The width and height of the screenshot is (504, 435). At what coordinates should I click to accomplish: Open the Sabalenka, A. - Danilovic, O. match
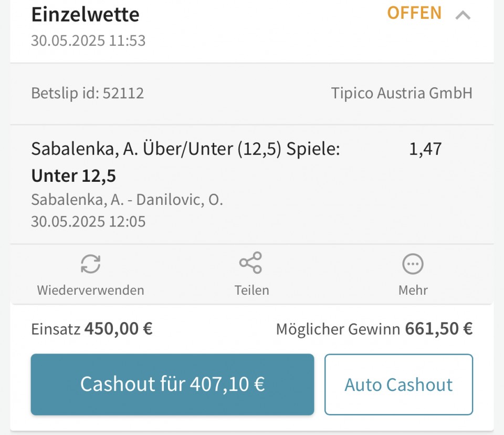[x=127, y=200]
